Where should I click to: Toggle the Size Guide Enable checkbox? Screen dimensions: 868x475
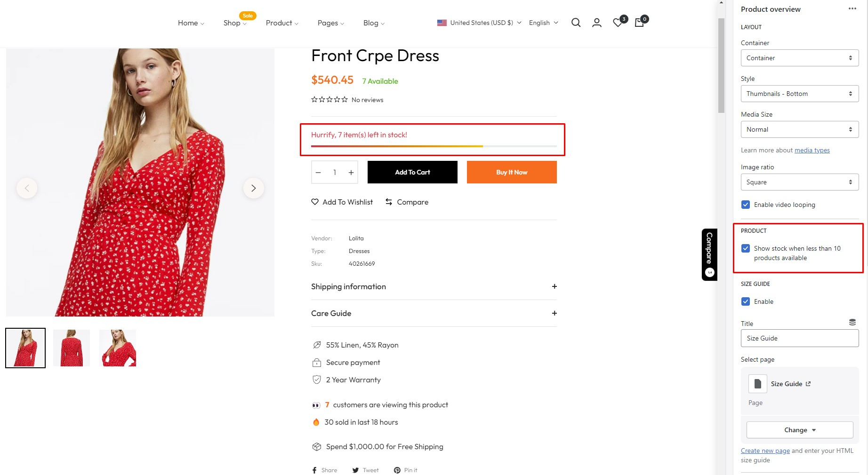click(746, 301)
